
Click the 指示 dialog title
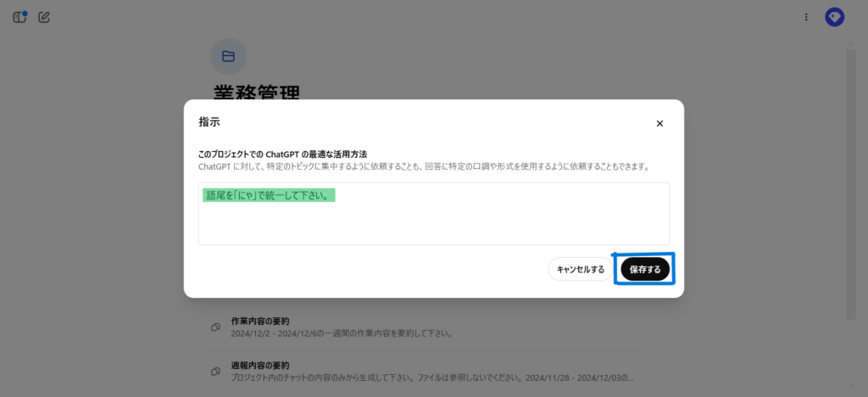click(x=209, y=122)
